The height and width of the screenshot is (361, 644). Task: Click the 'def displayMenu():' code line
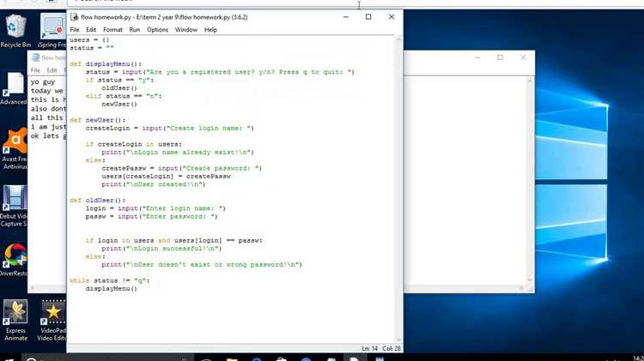tap(106, 64)
